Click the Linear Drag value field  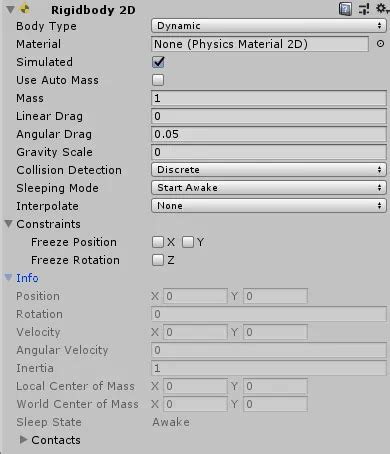pos(269,116)
